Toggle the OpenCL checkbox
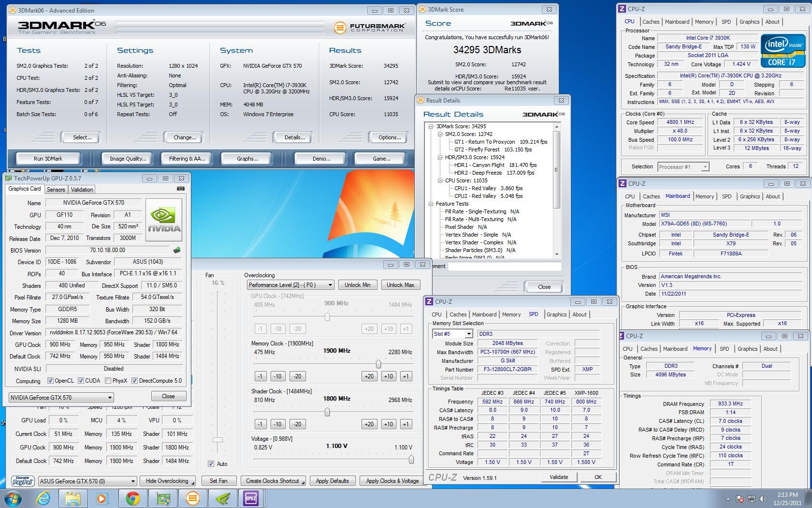This screenshot has height=508, width=812. 51,381
